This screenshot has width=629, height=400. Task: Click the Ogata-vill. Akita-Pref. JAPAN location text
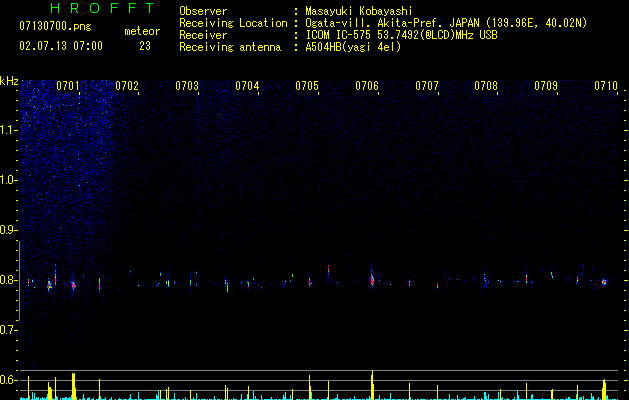[446, 23]
